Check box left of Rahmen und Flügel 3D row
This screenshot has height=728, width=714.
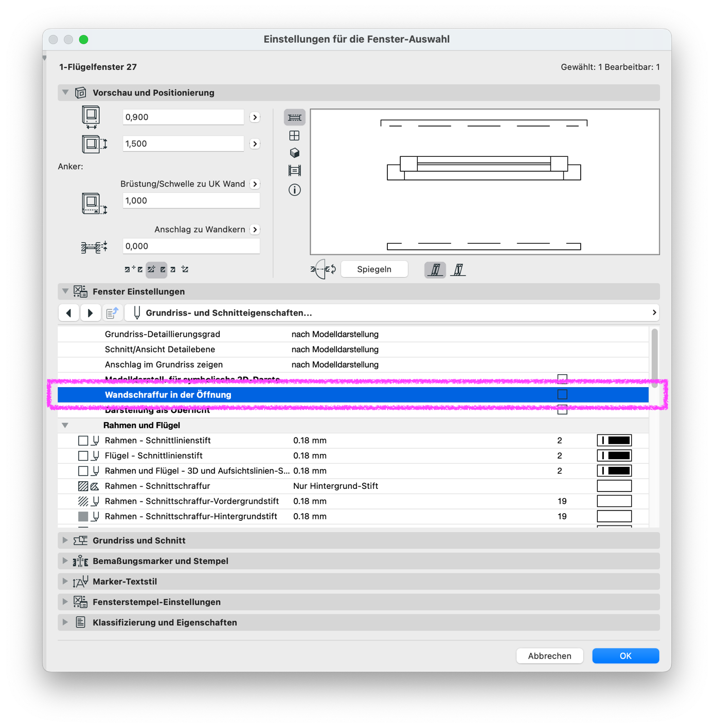[83, 471]
